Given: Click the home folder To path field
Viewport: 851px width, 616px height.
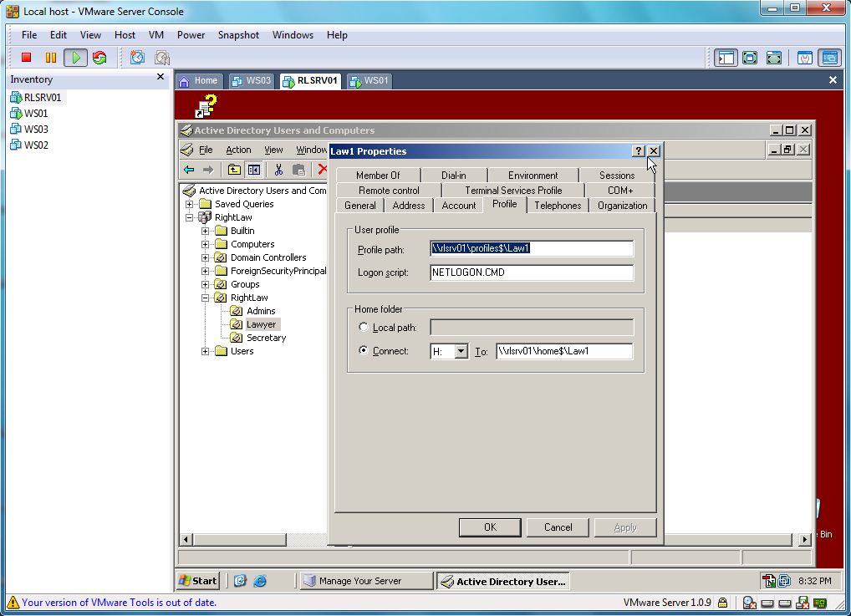Looking at the screenshot, I should click(x=564, y=351).
